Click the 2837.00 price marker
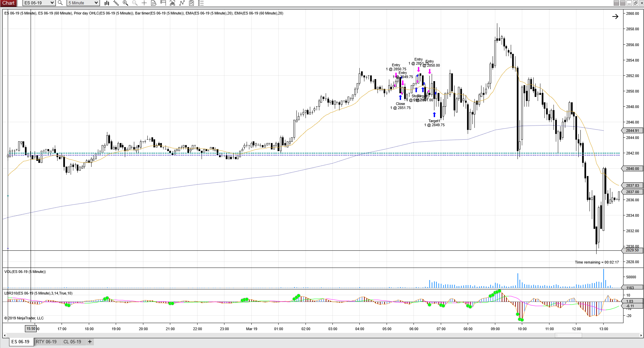Screen dimensions: 644x348 pos(632,192)
